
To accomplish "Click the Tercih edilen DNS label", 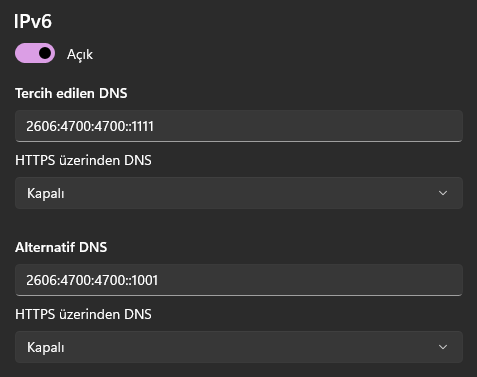I will pos(71,93).
